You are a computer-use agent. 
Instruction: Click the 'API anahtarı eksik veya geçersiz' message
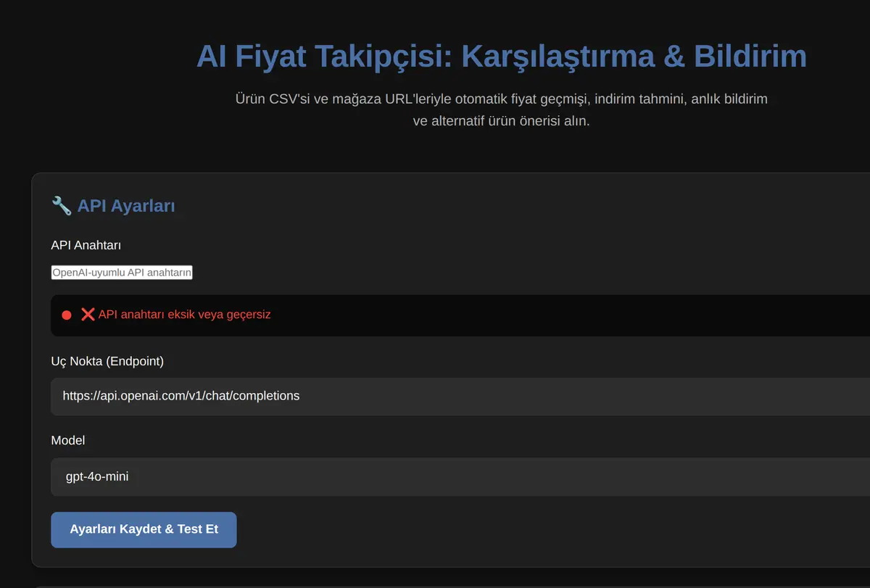coord(184,315)
